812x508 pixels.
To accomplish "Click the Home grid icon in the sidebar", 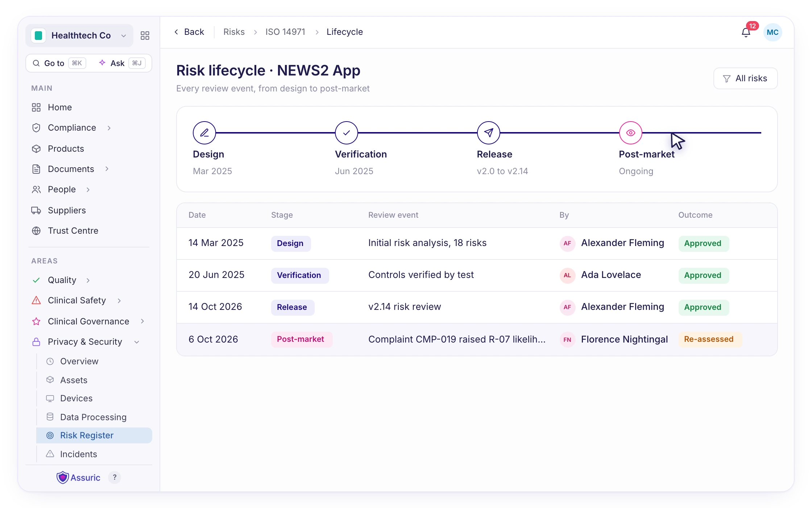I will point(36,107).
